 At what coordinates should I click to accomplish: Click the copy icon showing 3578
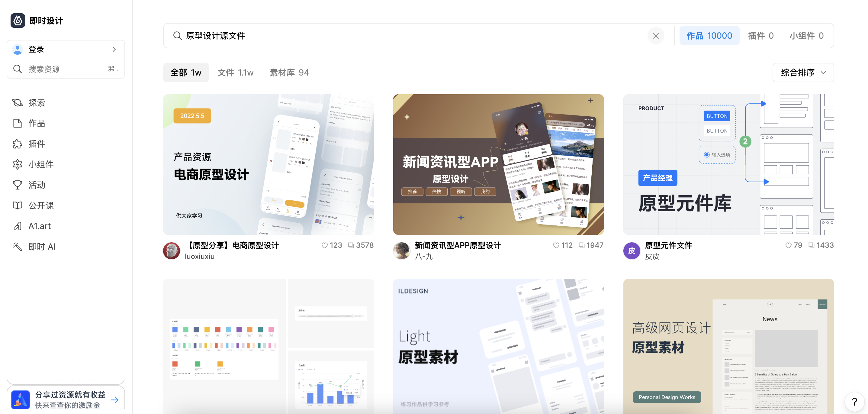point(351,245)
